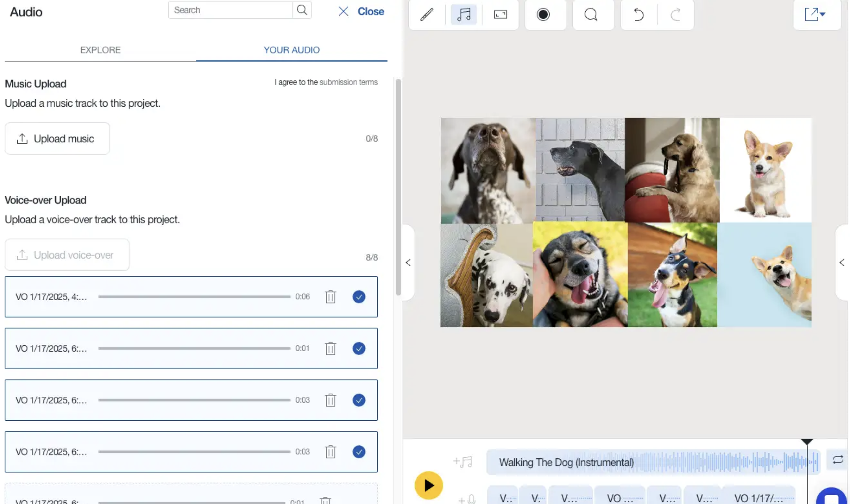Click the Upload music button
This screenshot has height=504, width=850.
tap(57, 139)
